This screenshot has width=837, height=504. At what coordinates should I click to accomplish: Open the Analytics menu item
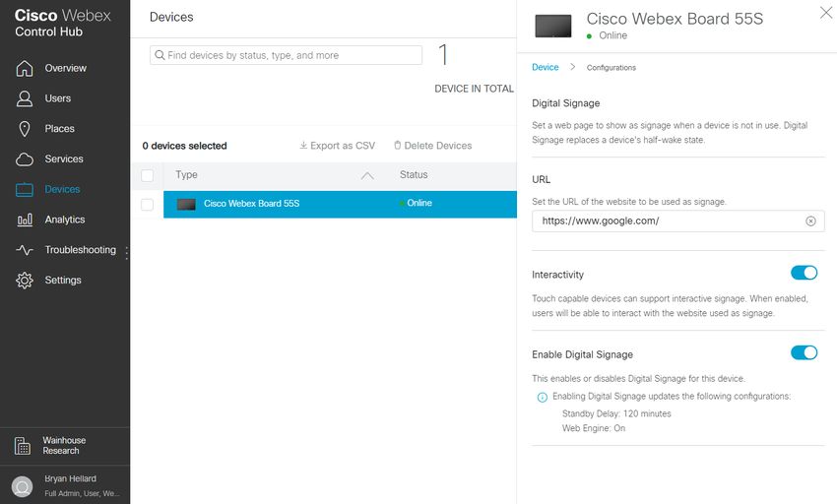coord(65,220)
